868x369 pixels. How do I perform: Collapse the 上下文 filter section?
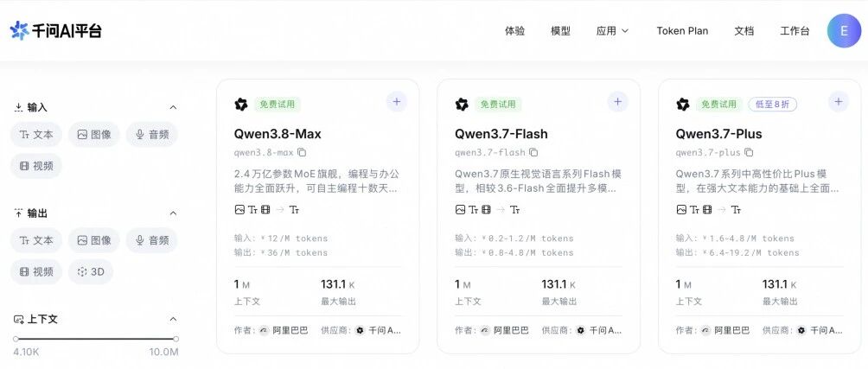(173, 319)
